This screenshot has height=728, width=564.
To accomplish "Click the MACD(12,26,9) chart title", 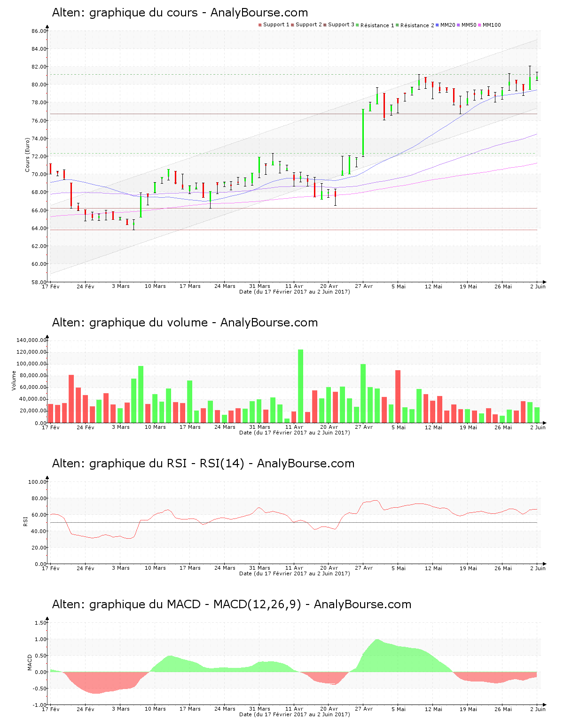I will (x=232, y=604).
